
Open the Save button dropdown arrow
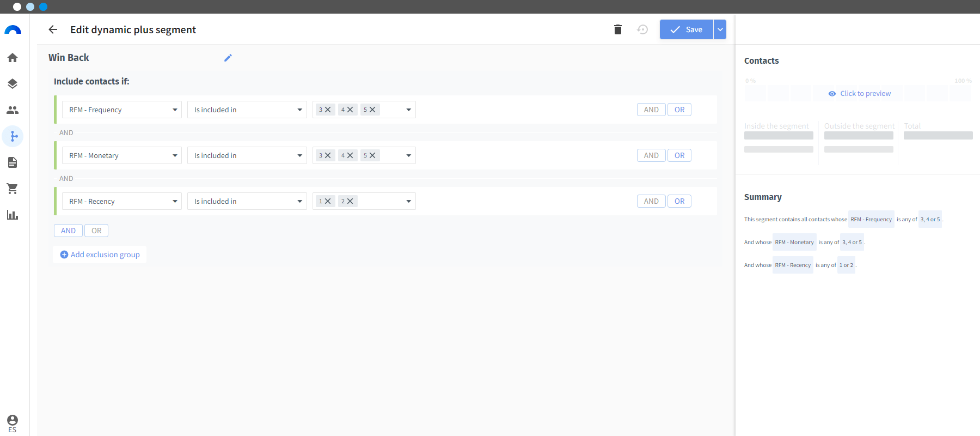pos(720,29)
